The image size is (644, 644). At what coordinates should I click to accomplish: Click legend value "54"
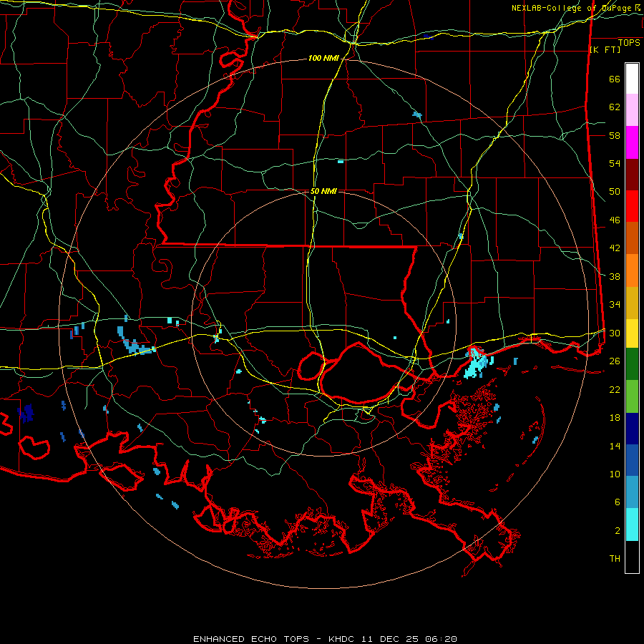[615, 163]
